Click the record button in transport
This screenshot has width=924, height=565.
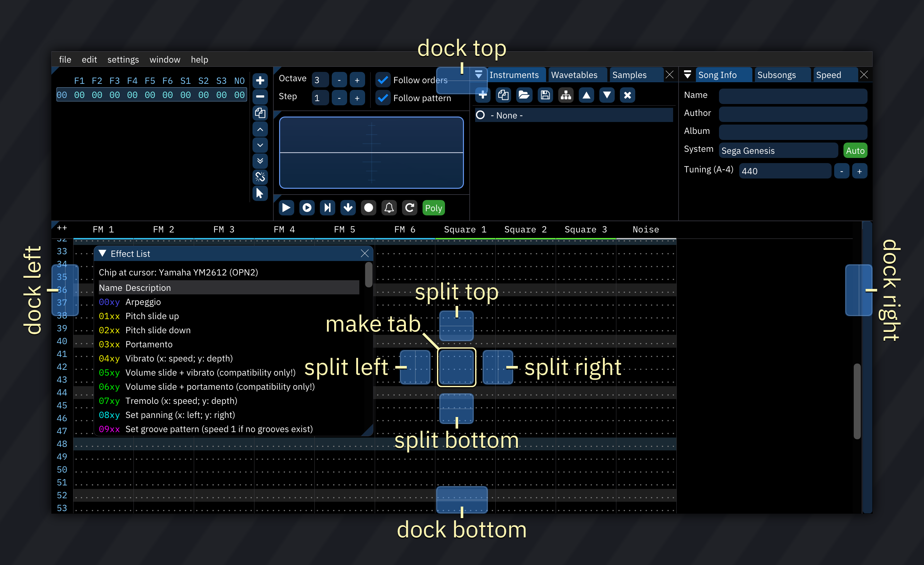(368, 207)
